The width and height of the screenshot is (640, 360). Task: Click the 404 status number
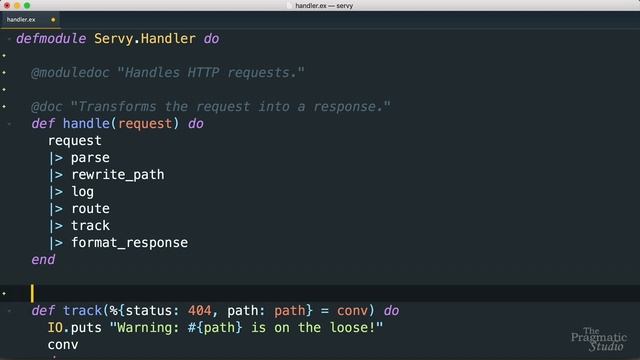click(x=200, y=311)
